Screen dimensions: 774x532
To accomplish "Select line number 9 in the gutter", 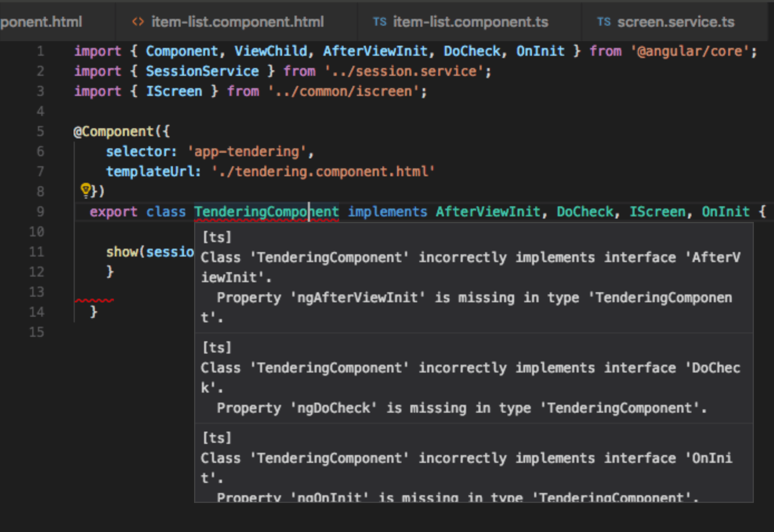I will coord(40,211).
